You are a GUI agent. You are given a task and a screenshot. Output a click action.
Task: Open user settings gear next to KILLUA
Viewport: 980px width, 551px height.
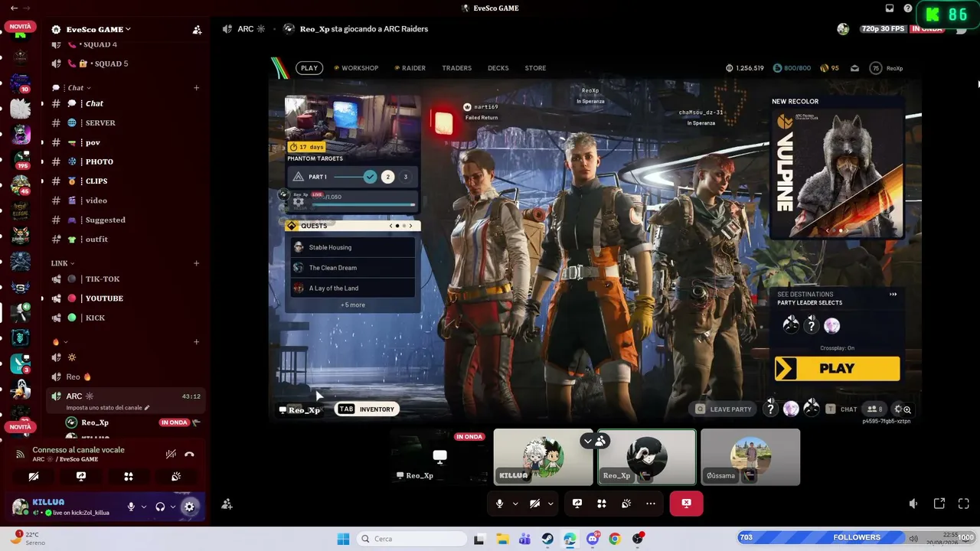pos(189,507)
